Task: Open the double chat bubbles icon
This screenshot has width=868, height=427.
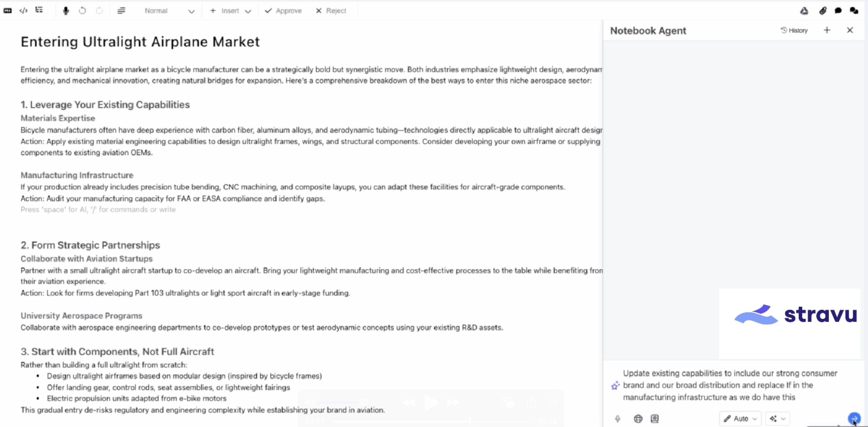Action: point(854,11)
